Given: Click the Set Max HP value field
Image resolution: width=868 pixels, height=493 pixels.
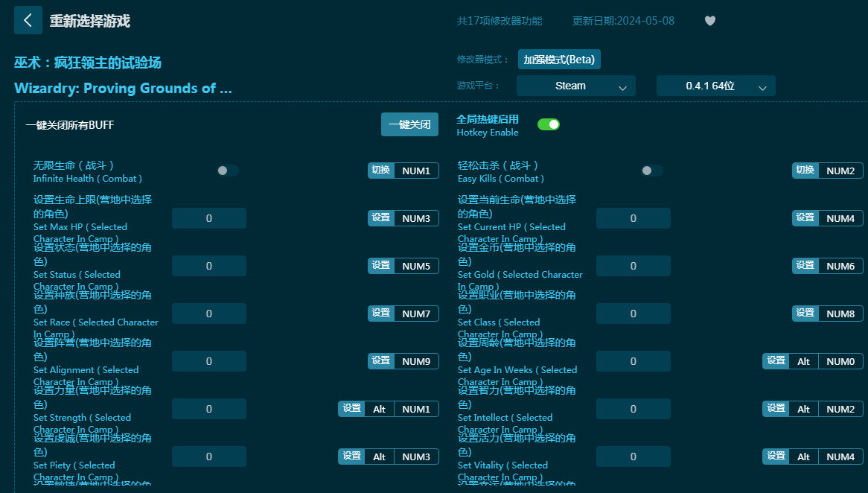Looking at the screenshot, I should [x=209, y=218].
